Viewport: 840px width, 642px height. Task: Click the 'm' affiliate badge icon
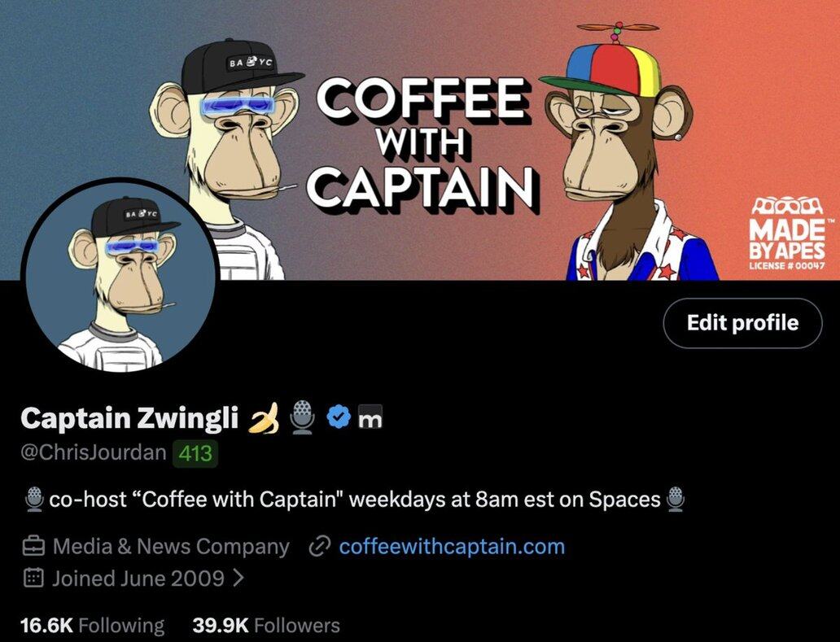coord(370,417)
